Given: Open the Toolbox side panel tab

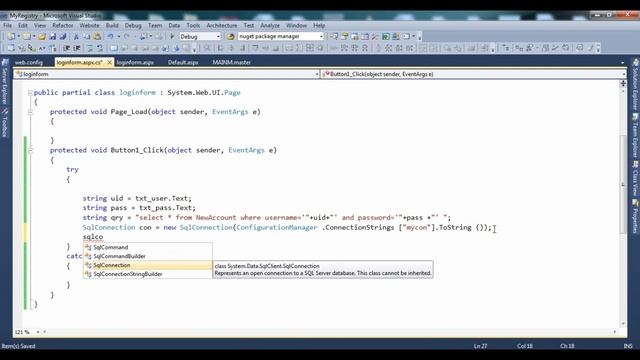Looking at the screenshot, I should [x=5, y=122].
